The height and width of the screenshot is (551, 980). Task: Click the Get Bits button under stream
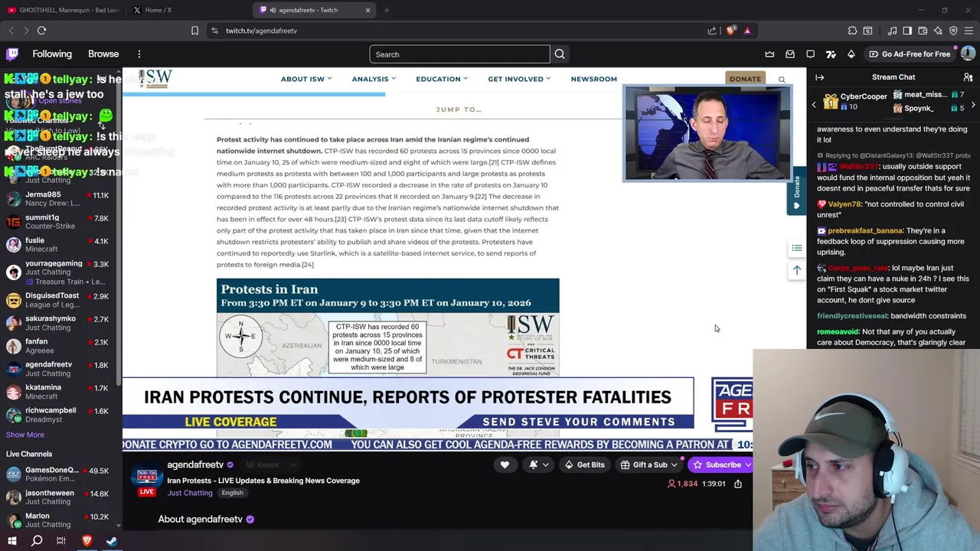[585, 465]
